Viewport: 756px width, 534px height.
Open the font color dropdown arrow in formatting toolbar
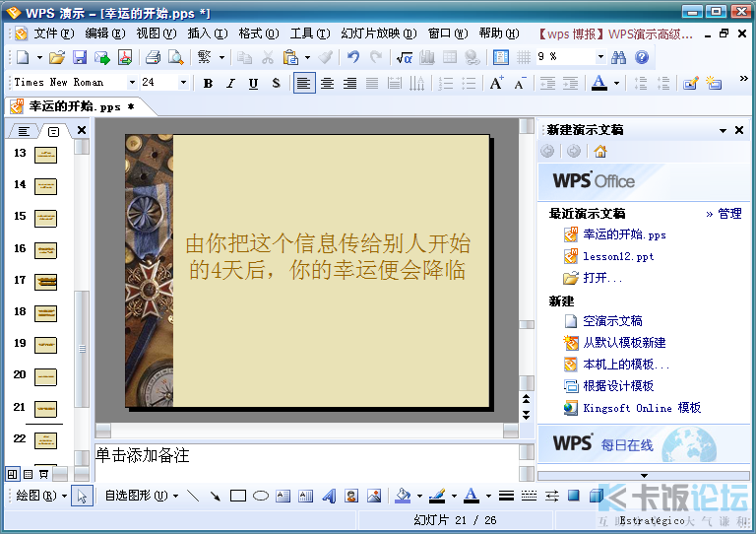click(x=616, y=83)
